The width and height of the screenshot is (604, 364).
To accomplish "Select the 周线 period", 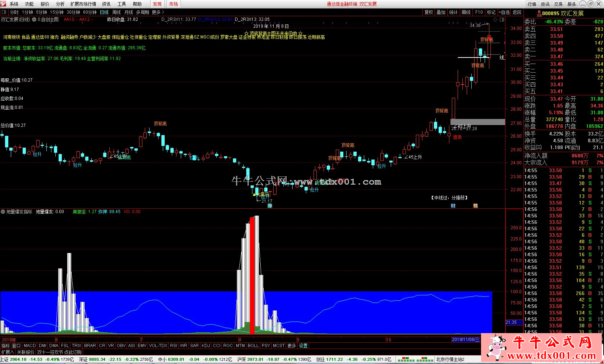I will (116, 12).
